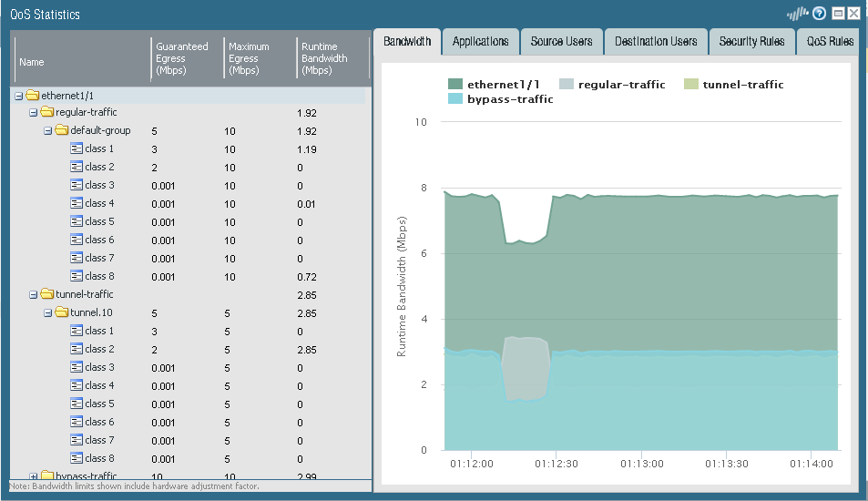Expand the bypass-traffic tree node

[x=34, y=475]
